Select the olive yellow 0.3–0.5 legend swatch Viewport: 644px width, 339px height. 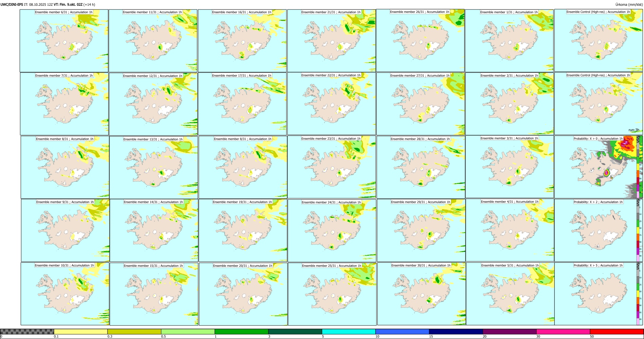pyautogui.click(x=134, y=332)
